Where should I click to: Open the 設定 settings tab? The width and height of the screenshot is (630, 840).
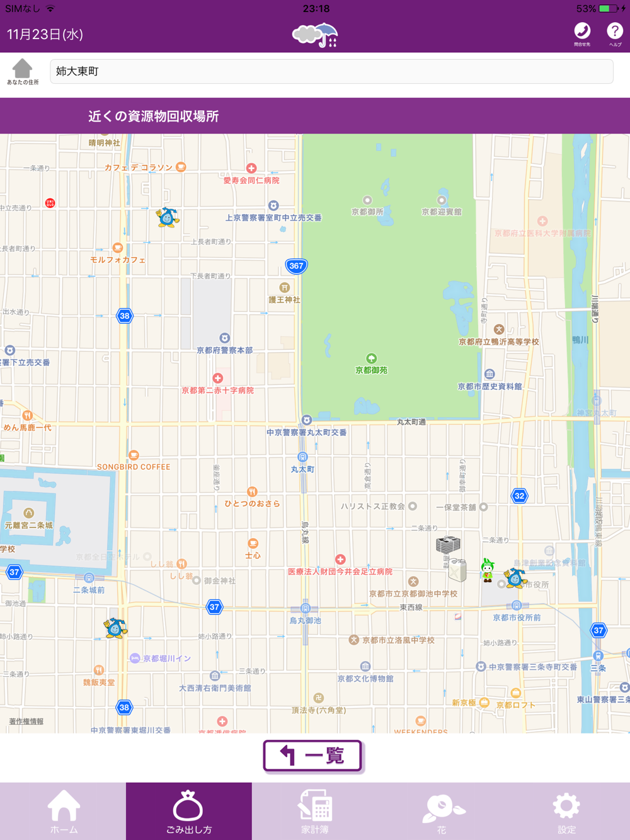tap(567, 812)
